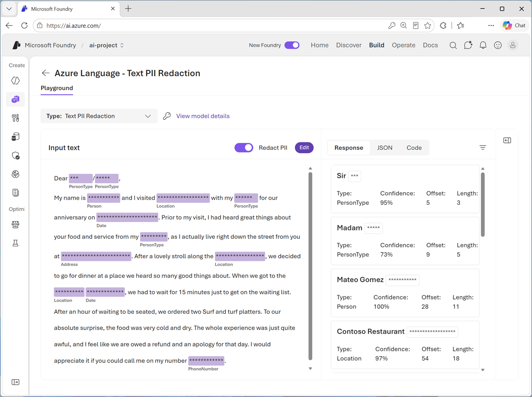Toggle the Redact PII switch
The width and height of the screenshot is (532, 397).
click(244, 148)
